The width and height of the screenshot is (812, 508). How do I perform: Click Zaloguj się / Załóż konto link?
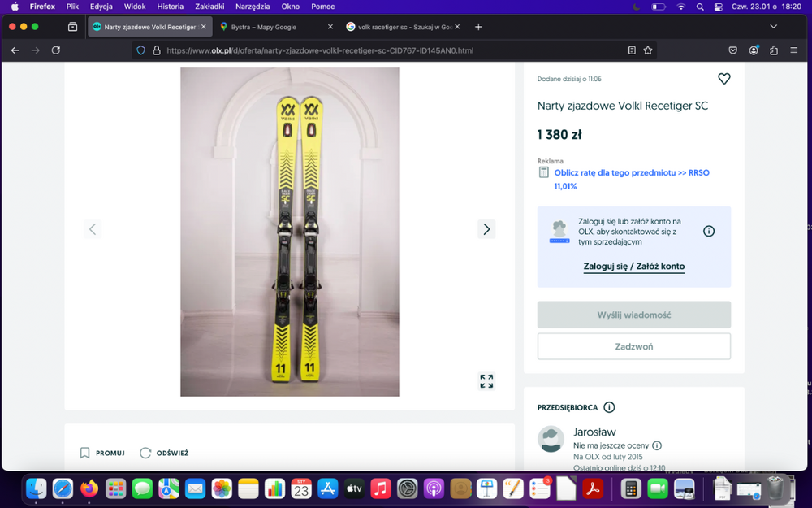(x=633, y=267)
